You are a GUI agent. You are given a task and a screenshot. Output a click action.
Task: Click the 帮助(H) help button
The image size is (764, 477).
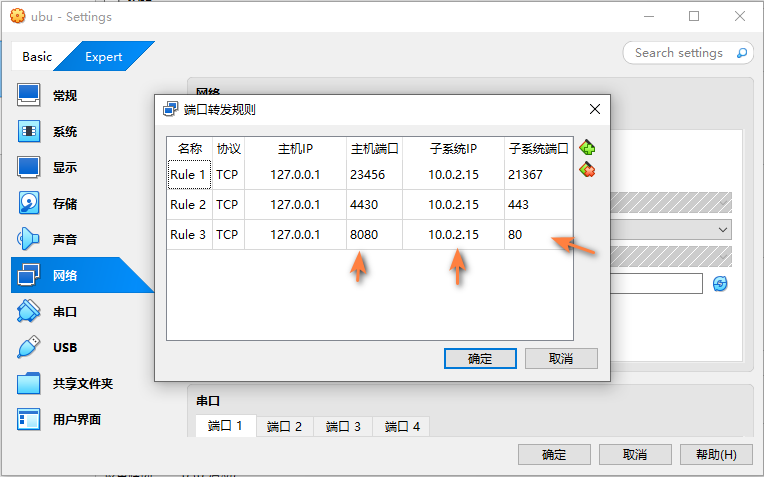point(715,455)
